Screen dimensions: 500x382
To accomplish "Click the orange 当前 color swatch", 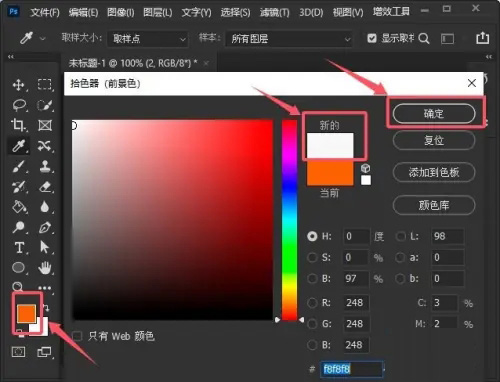I will click(x=330, y=172).
